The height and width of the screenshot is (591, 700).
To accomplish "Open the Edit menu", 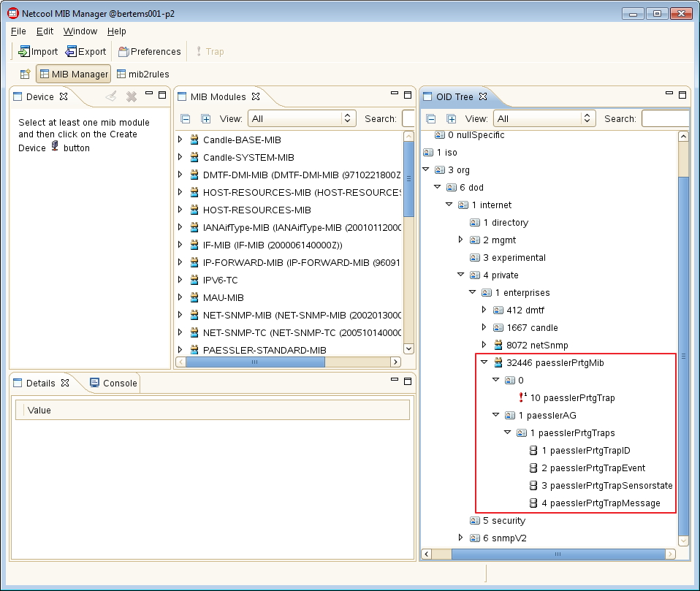I will pos(45,31).
